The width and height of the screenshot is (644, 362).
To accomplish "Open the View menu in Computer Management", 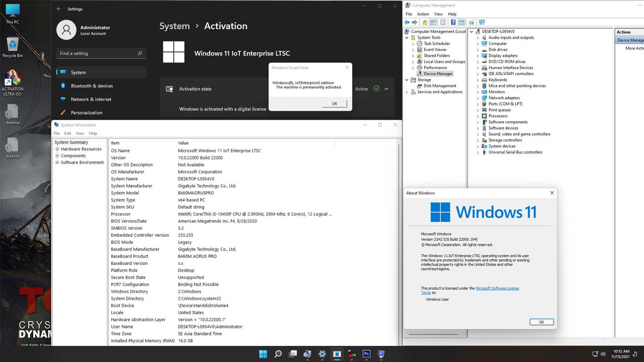I will click(439, 14).
